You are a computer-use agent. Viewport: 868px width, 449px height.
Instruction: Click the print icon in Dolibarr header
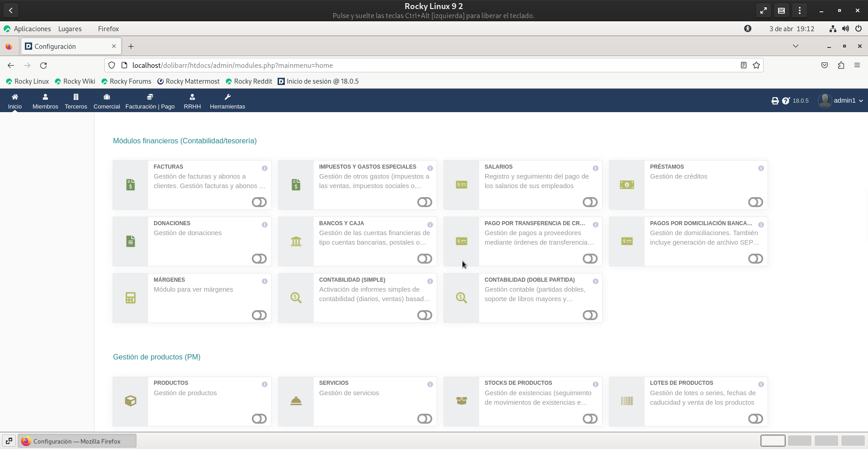(775, 101)
